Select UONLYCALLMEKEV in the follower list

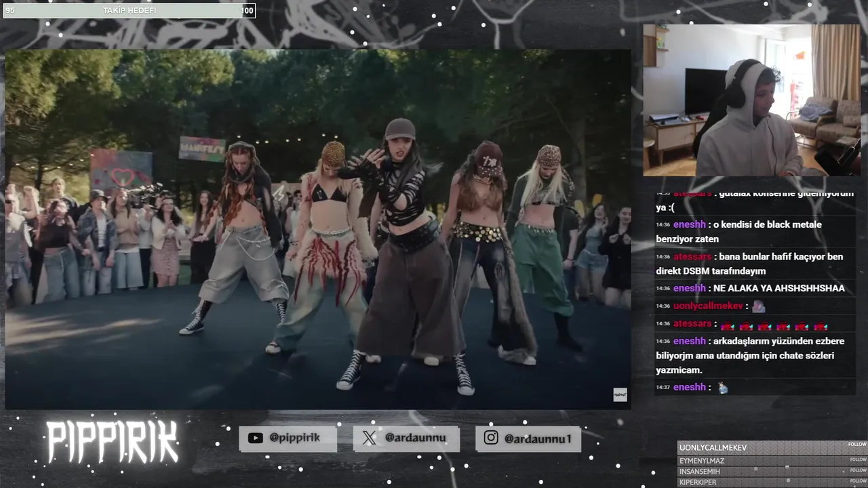(x=713, y=448)
